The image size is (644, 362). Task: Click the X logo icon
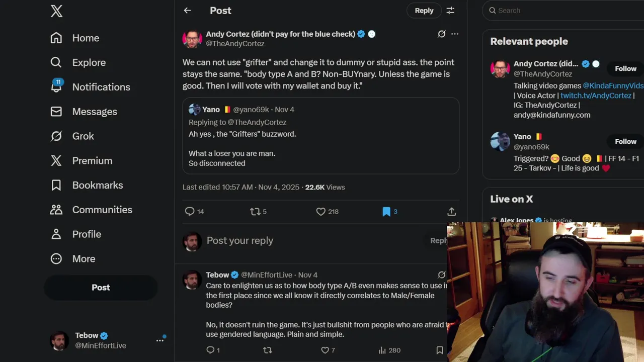(56, 11)
